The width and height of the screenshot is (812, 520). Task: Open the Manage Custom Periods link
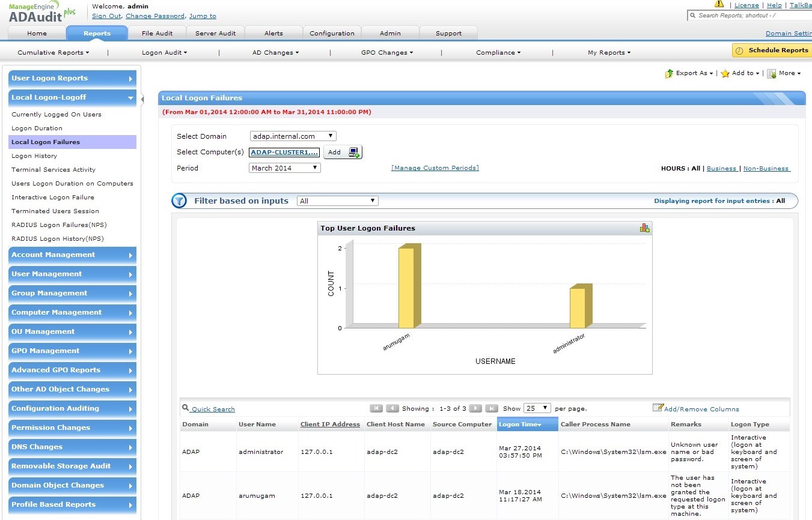coord(435,168)
